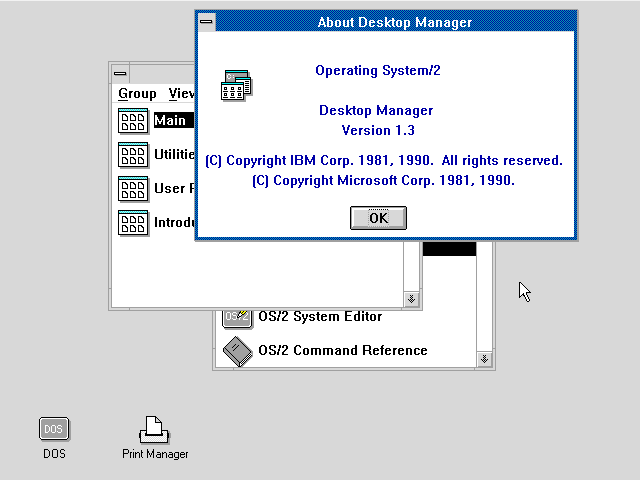
Task: Click the Utilities group name
Action: [174, 154]
